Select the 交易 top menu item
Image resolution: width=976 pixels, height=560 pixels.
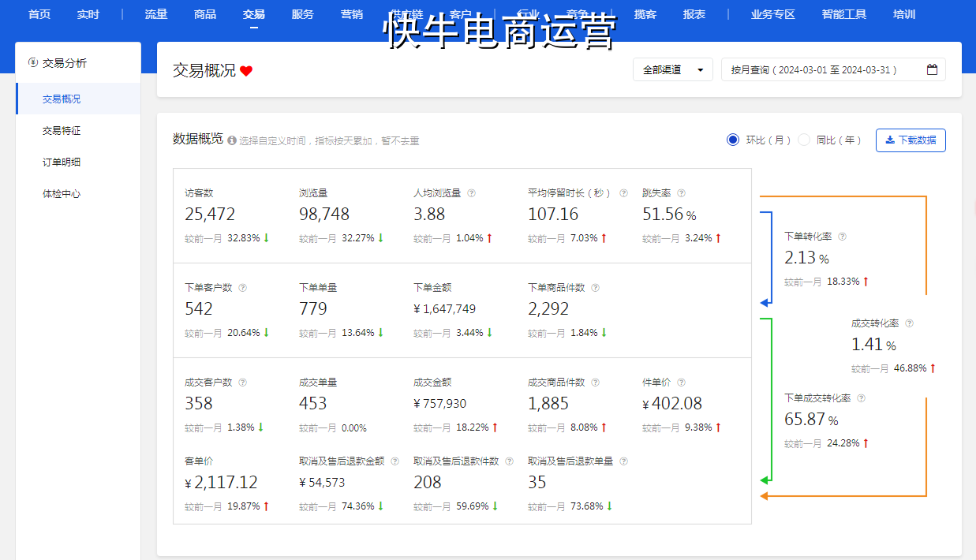tap(254, 14)
